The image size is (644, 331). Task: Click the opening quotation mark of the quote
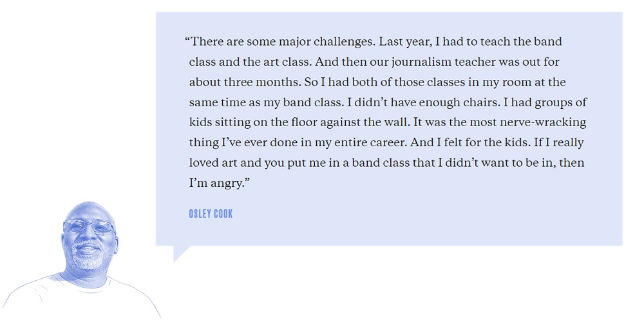187,42
